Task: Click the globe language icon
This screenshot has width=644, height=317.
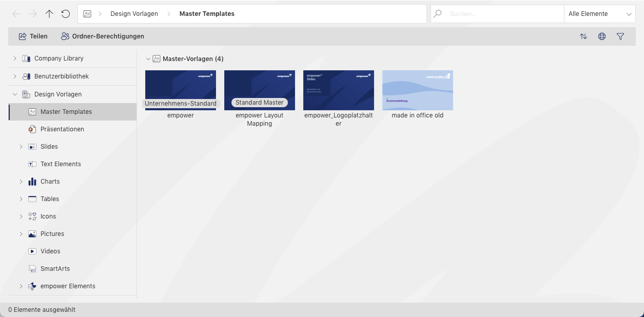Action: [602, 36]
